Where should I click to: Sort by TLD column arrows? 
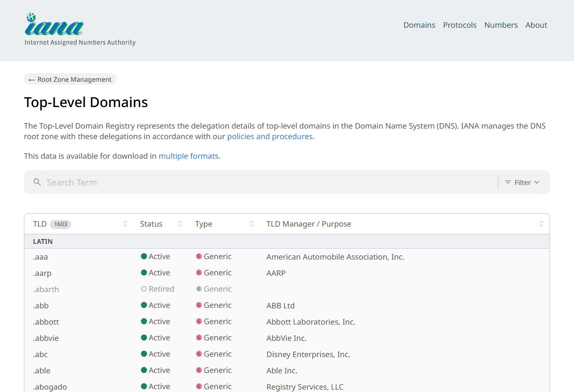pos(125,224)
